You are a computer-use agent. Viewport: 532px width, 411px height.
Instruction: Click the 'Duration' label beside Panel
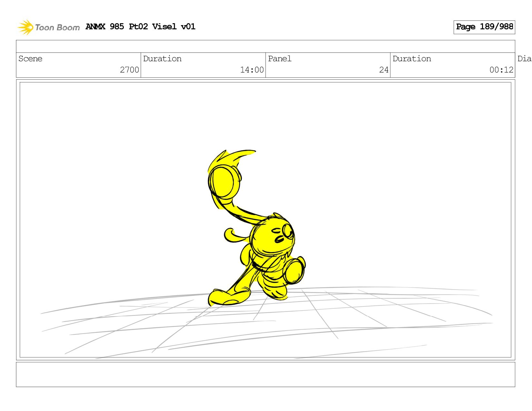tap(412, 59)
